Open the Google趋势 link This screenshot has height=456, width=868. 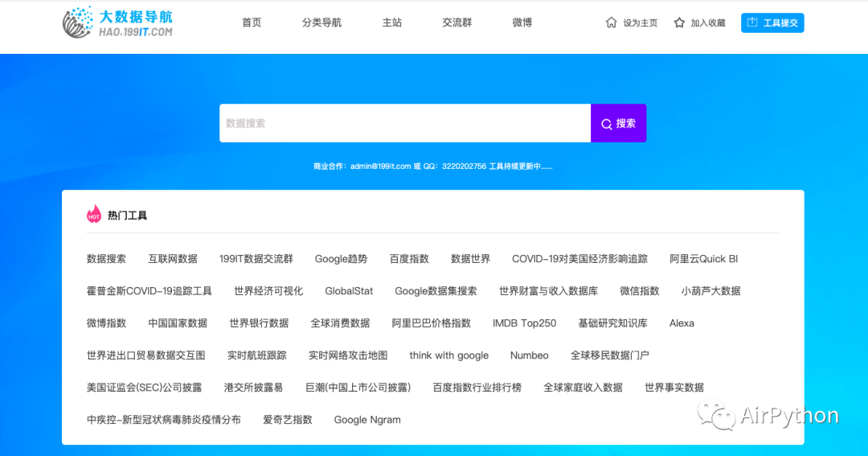[341, 259]
